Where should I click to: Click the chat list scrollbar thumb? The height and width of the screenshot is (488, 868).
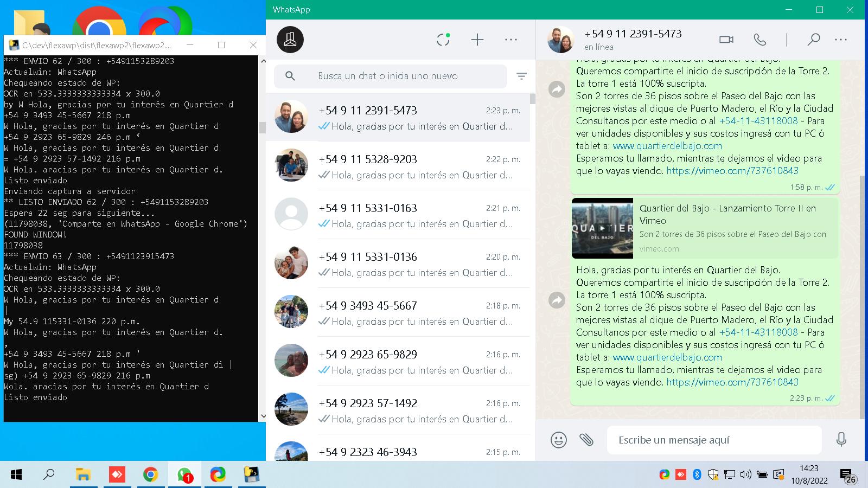point(533,99)
